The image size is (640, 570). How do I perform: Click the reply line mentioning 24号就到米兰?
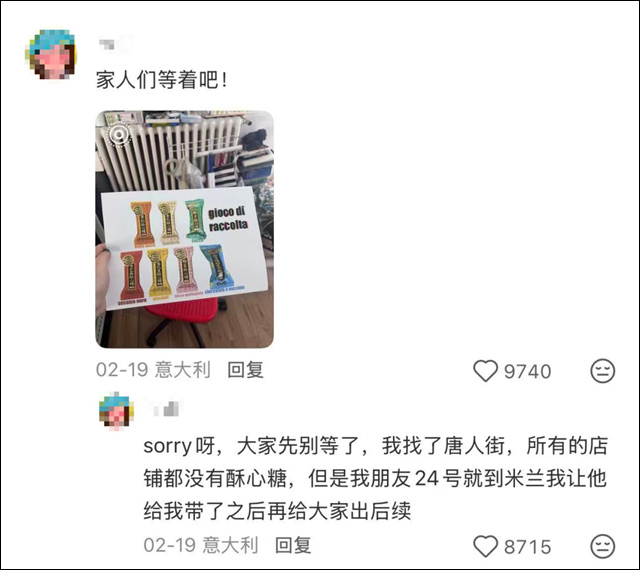[376, 479]
